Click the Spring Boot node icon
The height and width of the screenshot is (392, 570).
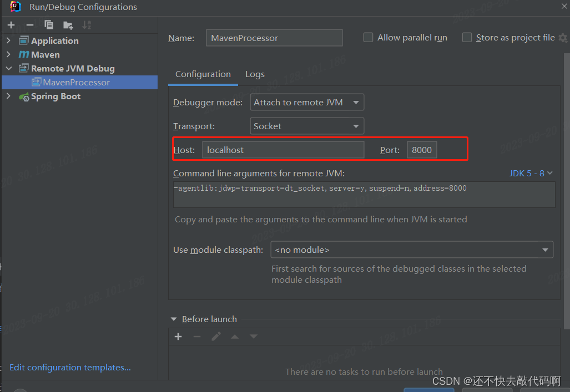point(24,96)
